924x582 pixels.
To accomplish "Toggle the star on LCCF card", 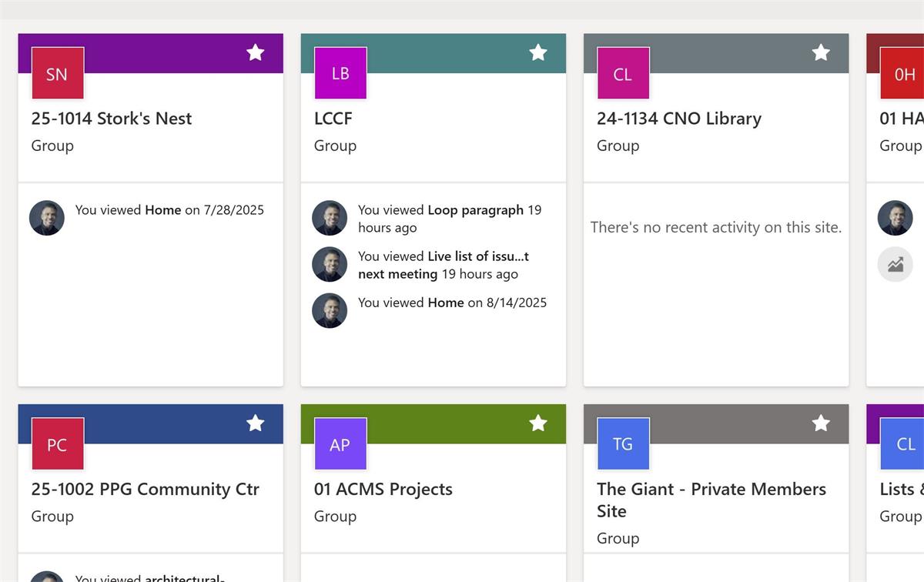I will coord(538,52).
